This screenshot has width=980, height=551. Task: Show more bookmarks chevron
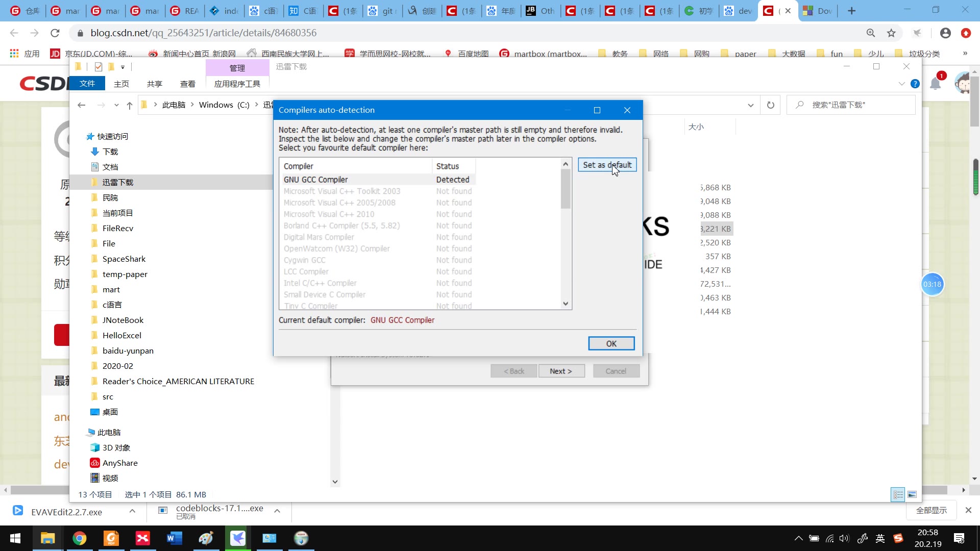(x=965, y=53)
